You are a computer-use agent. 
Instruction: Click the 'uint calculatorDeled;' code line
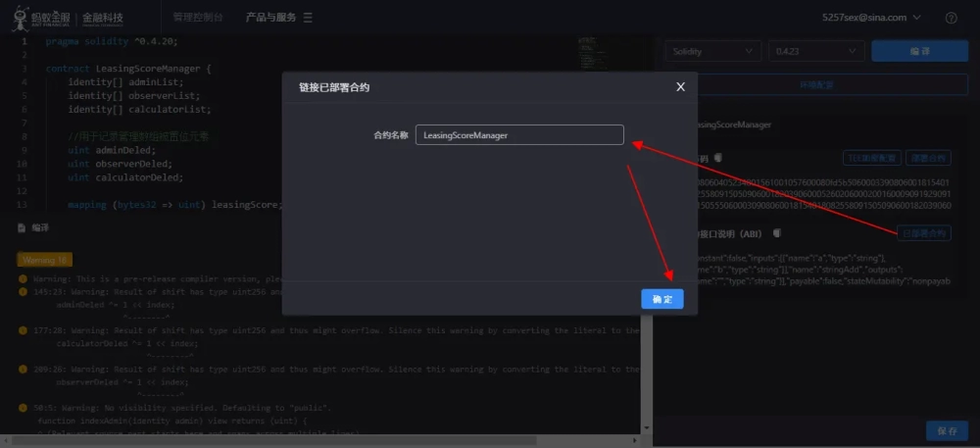(x=125, y=177)
